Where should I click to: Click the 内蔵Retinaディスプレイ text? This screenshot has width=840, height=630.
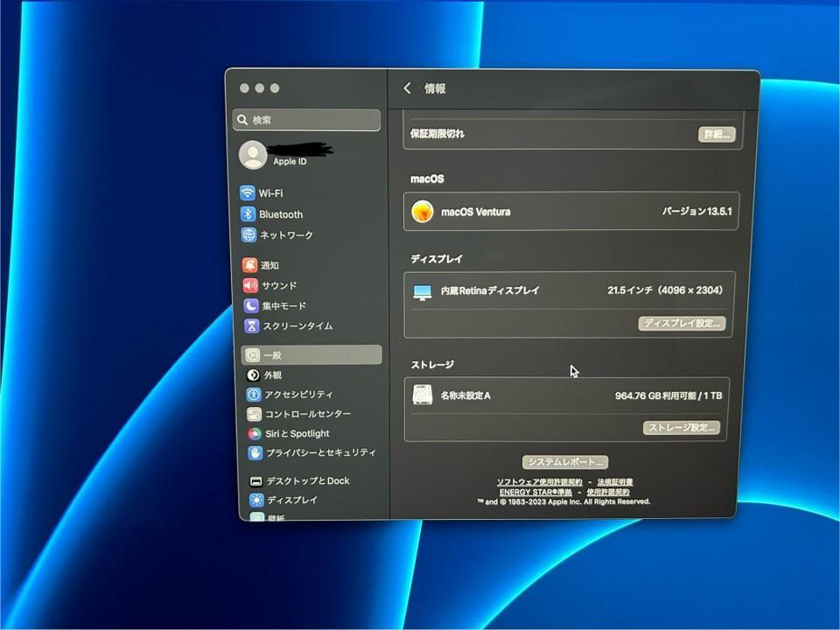[x=490, y=290]
